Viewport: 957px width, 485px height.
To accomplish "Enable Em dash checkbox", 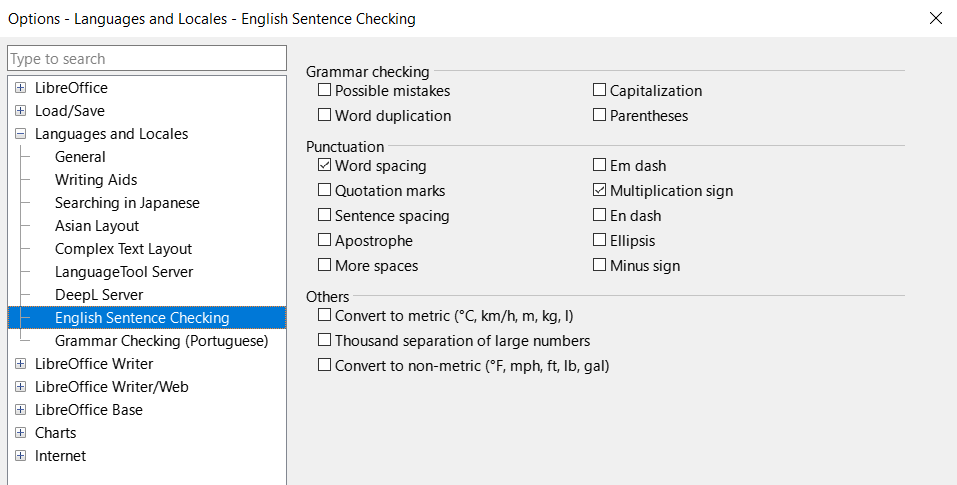I will point(599,165).
